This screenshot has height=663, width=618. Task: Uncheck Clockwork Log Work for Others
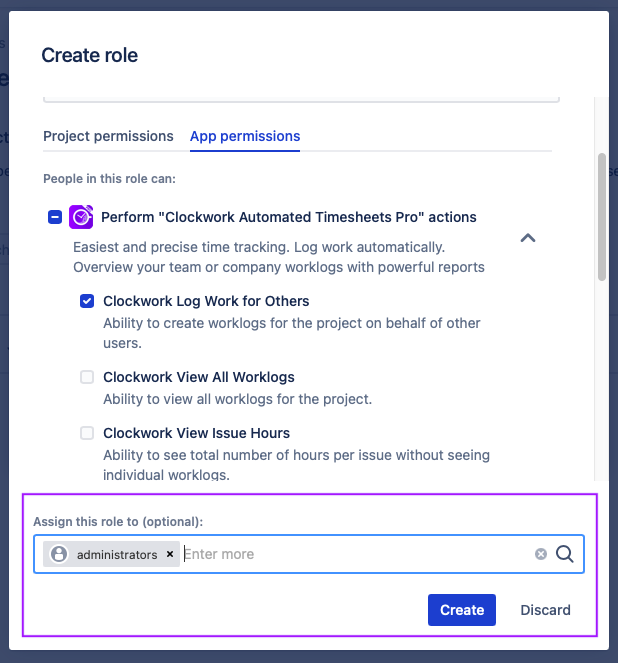point(87,301)
